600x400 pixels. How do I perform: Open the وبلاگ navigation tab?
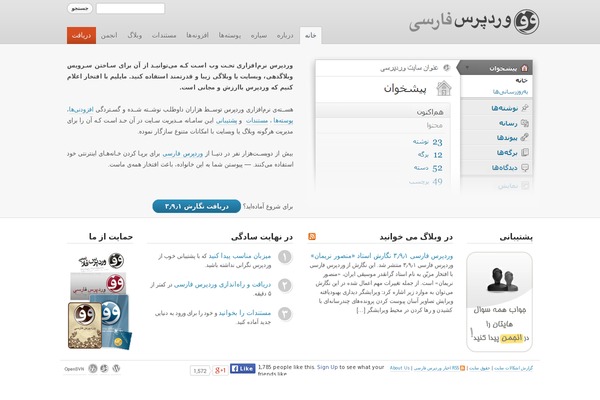(x=134, y=35)
